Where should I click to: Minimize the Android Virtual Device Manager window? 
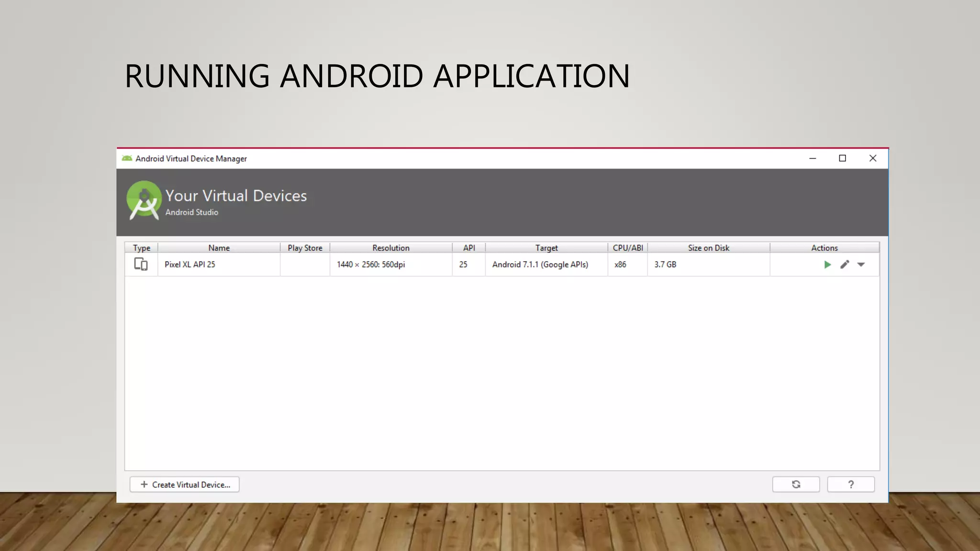(813, 158)
